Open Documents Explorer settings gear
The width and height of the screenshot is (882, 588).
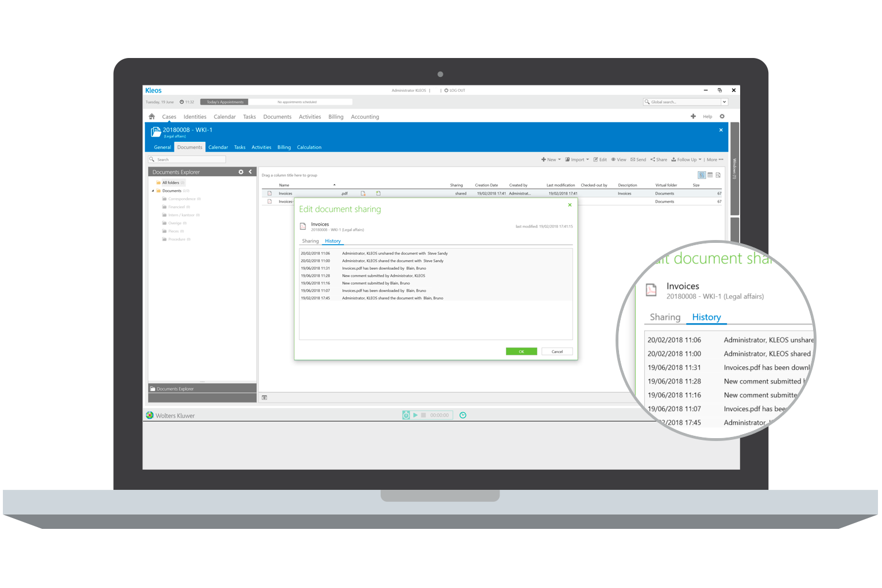click(x=241, y=171)
